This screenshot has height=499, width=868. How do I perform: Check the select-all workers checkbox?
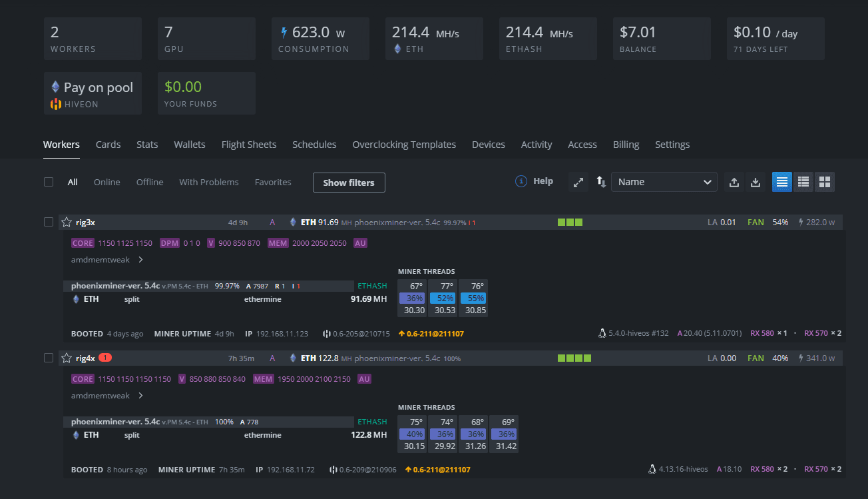tap(49, 182)
